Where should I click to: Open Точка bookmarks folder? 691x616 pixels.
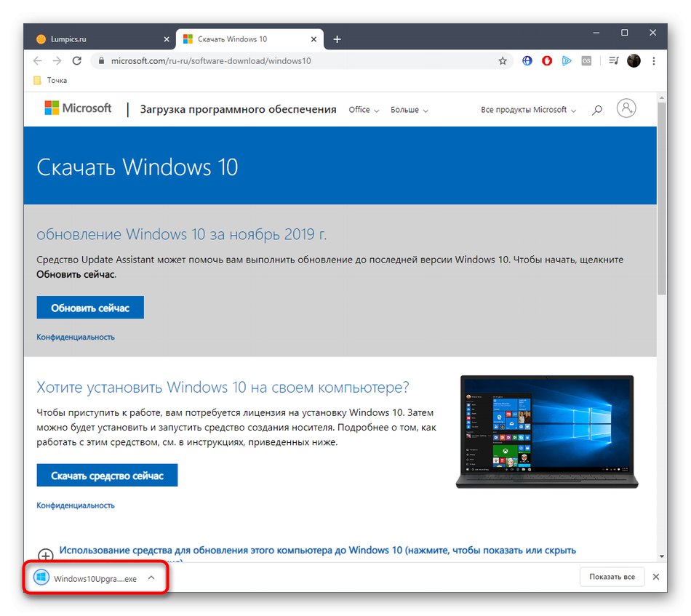tap(51, 80)
